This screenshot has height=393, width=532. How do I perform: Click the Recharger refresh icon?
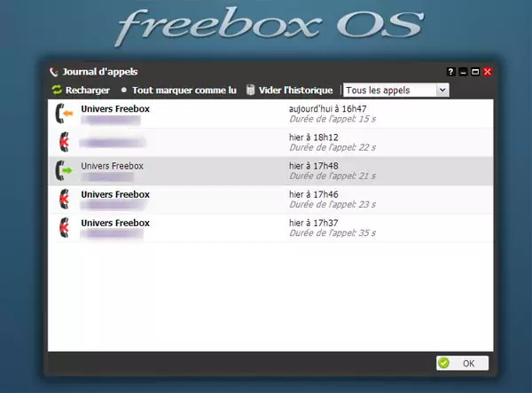[x=57, y=90]
